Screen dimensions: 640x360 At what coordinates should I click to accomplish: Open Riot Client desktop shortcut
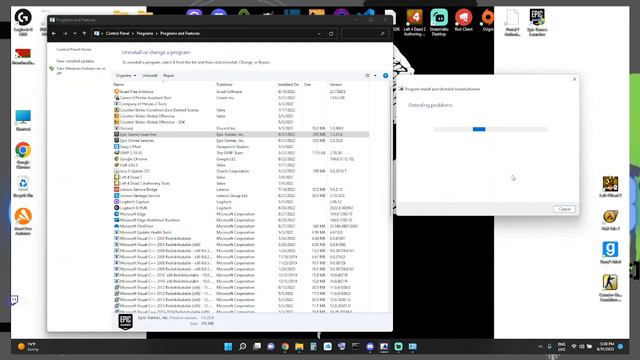pos(463,20)
